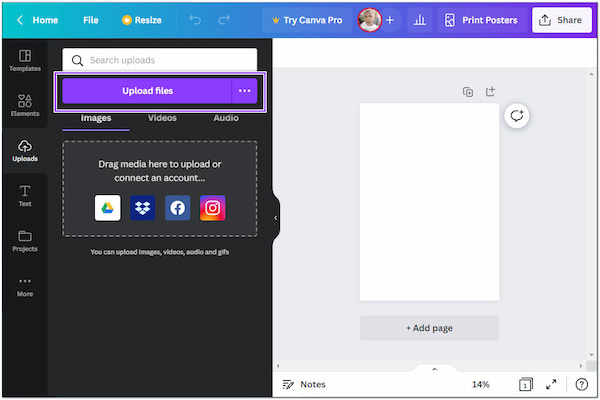Click the Resize option with crown
Image resolution: width=600 pixels, height=400 pixels.
click(x=142, y=20)
